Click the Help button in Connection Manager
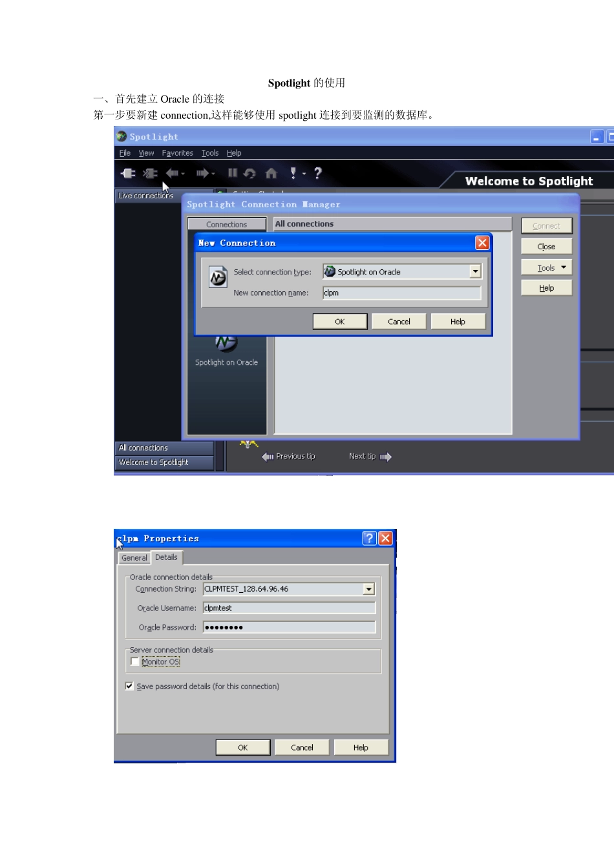 coord(547,288)
